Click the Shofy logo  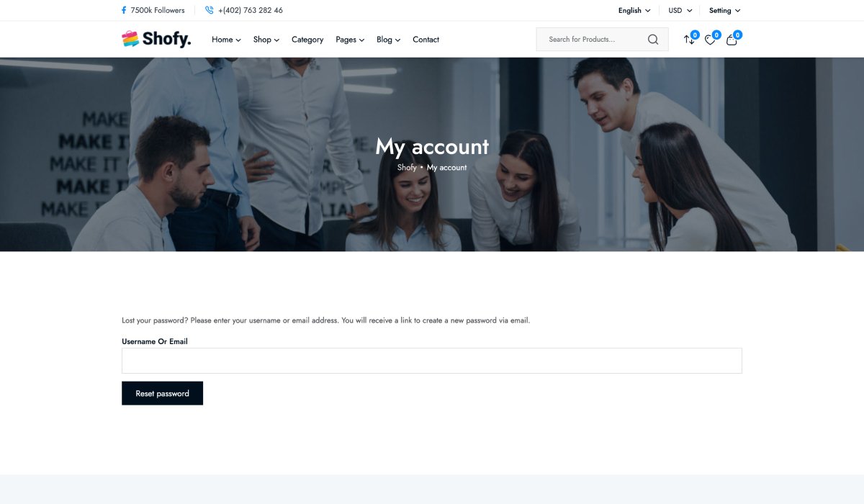[156, 40]
